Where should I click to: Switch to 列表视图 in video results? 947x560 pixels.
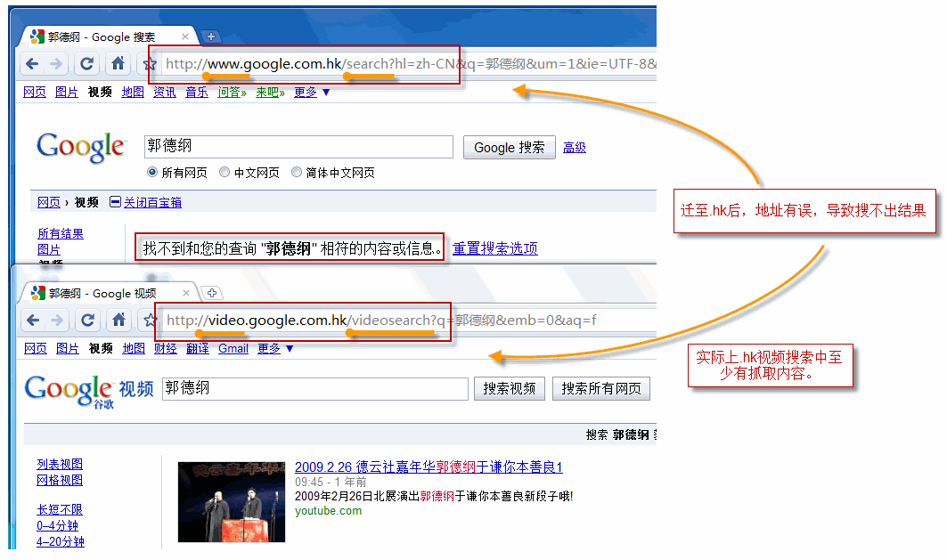tap(60, 464)
